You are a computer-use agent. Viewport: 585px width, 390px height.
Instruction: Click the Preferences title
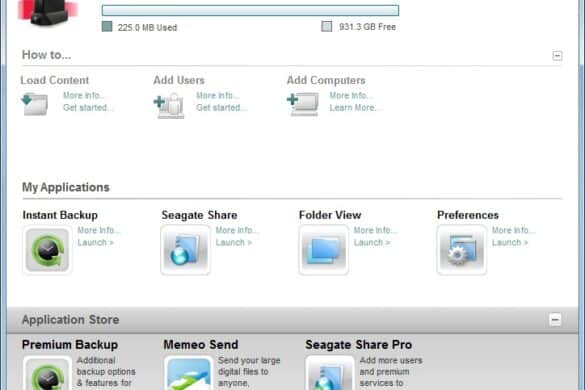(468, 215)
